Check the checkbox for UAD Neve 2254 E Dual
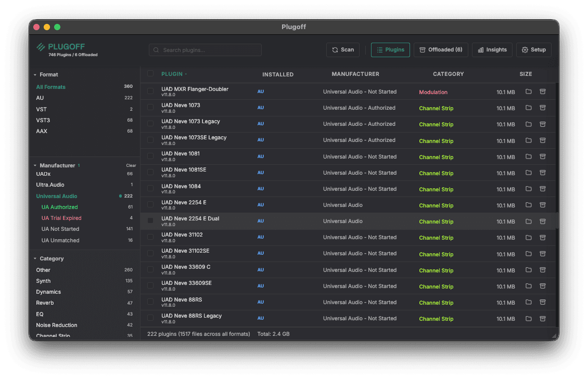This screenshot has height=379, width=588. click(x=150, y=221)
